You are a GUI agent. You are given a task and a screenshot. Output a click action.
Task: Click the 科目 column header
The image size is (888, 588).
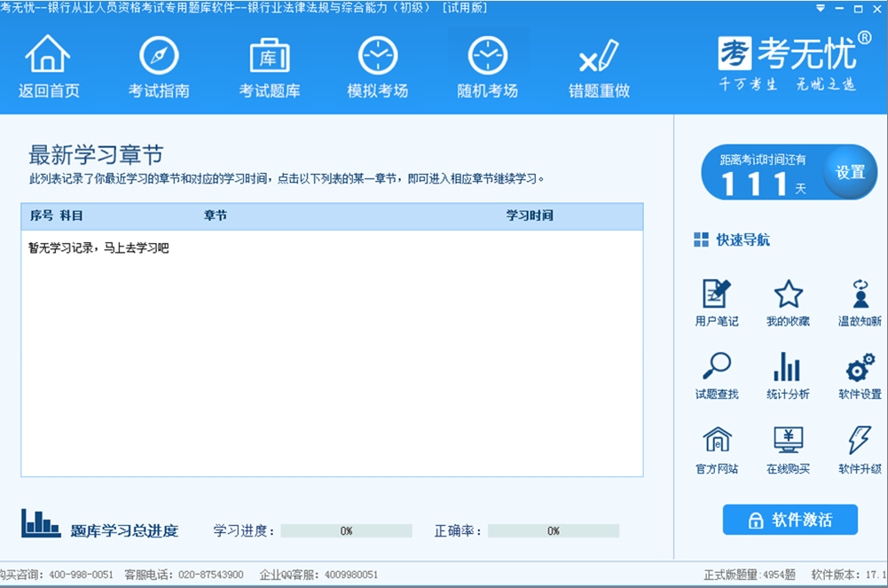coord(71,216)
